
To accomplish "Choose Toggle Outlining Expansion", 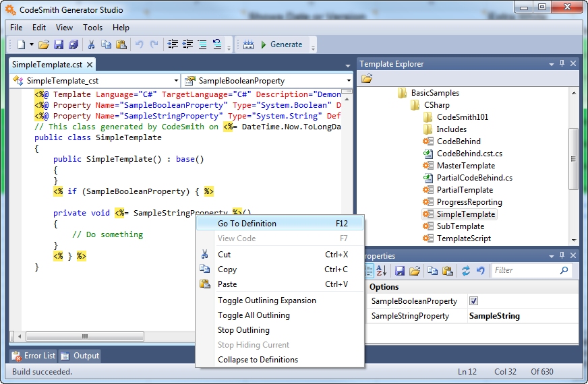I will point(280,300).
